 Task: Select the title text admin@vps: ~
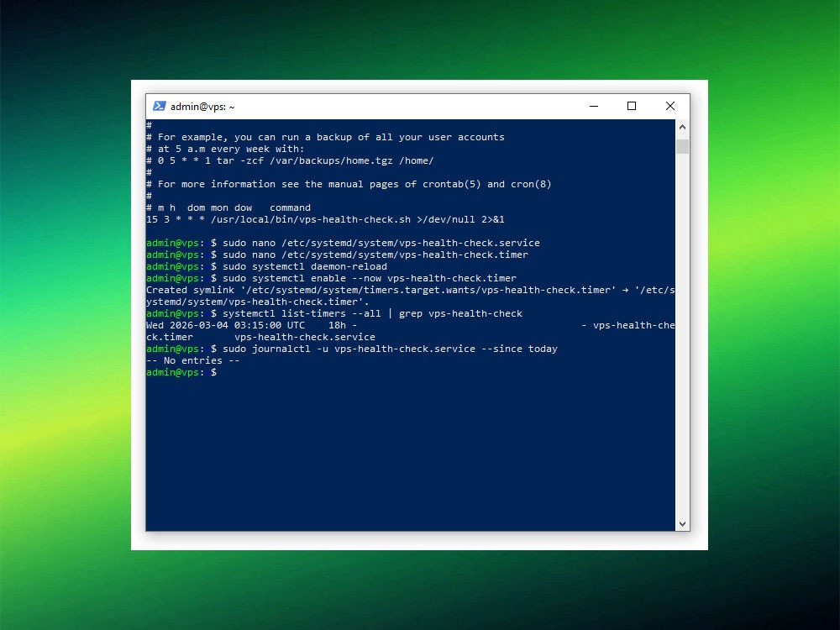(201, 107)
